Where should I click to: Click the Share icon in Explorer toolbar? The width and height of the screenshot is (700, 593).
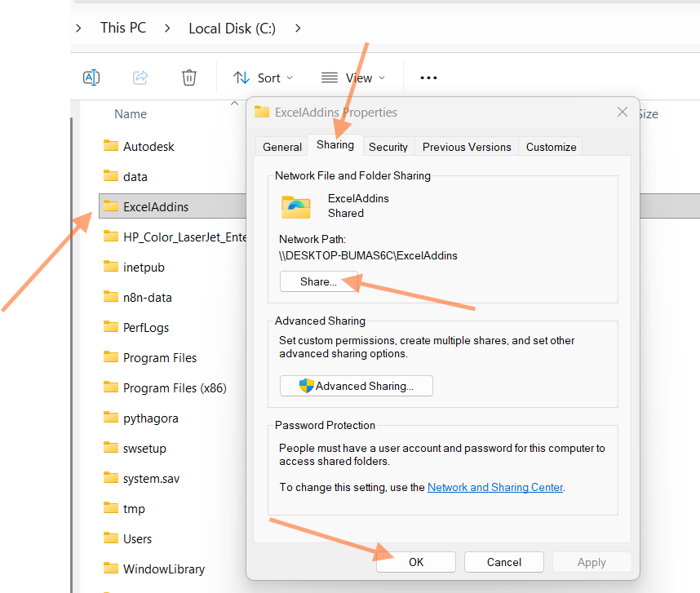tap(140, 77)
